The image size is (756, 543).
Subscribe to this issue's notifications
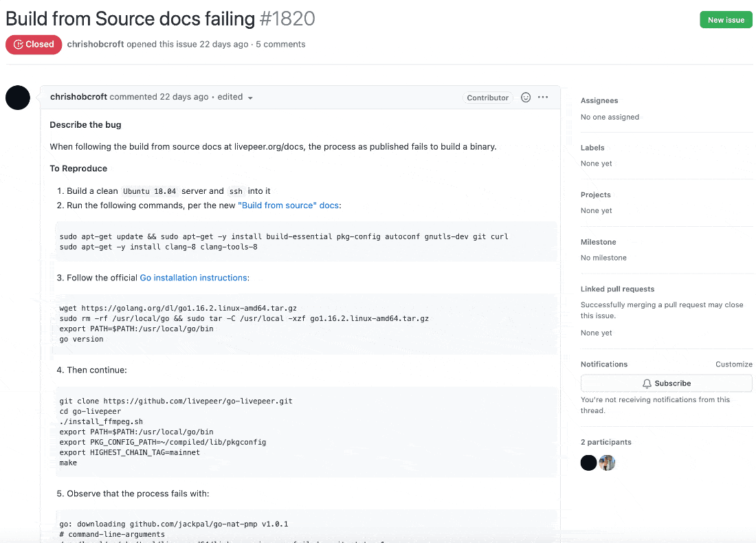tap(667, 384)
